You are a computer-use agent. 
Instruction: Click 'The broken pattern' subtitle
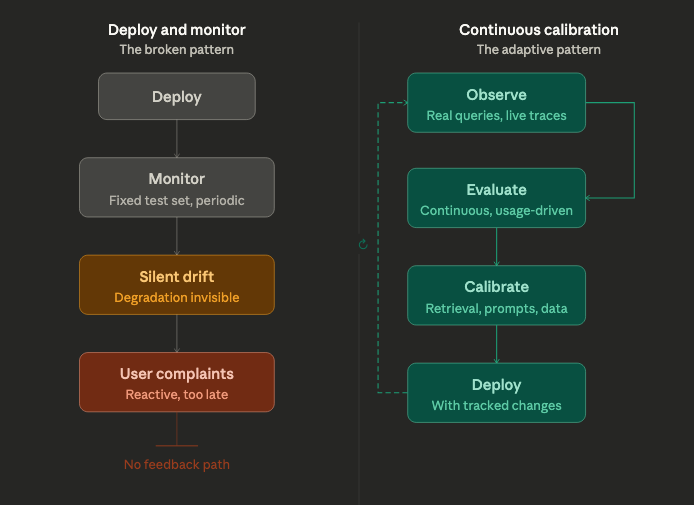click(x=177, y=50)
